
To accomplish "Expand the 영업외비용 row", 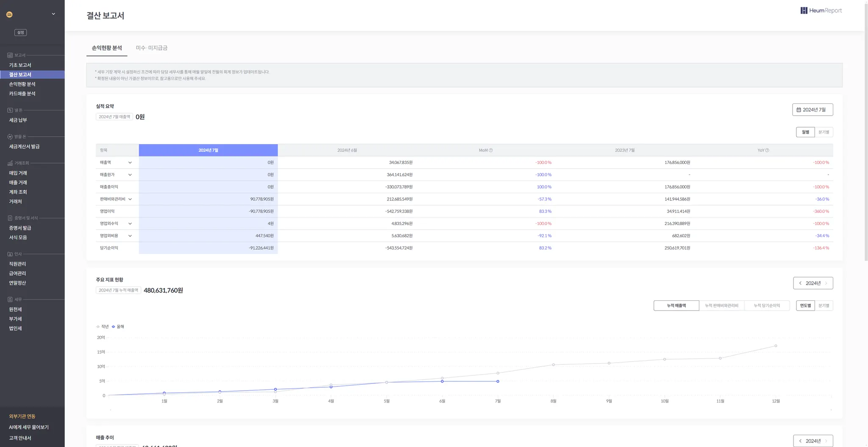I will [x=130, y=236].
